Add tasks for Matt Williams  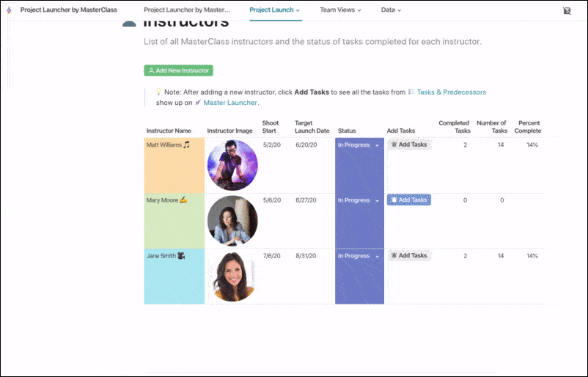point(409,144)
